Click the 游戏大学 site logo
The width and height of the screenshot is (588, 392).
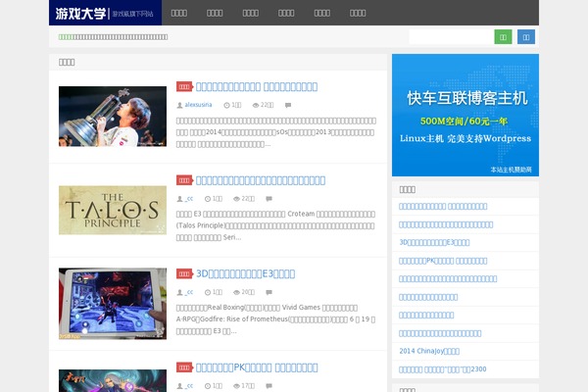coord(105,13)
